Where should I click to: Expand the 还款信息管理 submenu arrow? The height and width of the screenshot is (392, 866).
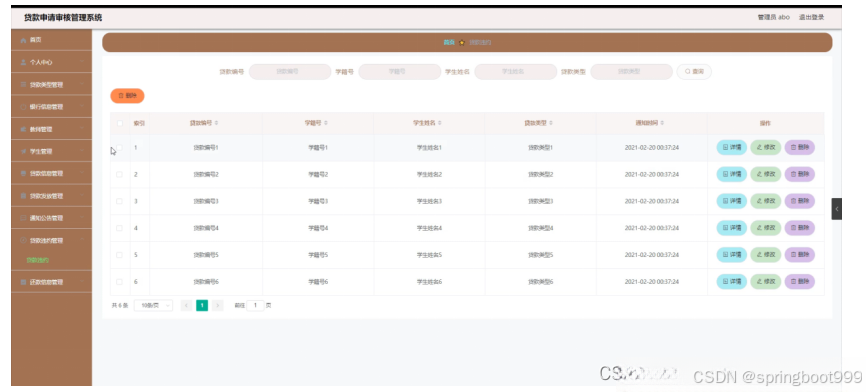coord(82,282)
